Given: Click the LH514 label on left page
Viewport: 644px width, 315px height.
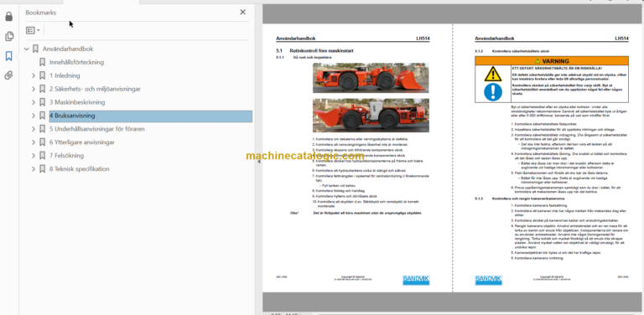Looking at the screenshot, I should point(423,39).
